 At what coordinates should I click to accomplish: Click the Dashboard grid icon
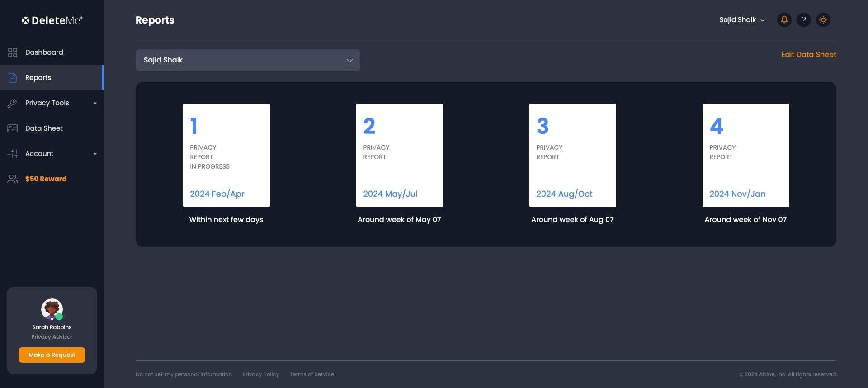point(13,52)
